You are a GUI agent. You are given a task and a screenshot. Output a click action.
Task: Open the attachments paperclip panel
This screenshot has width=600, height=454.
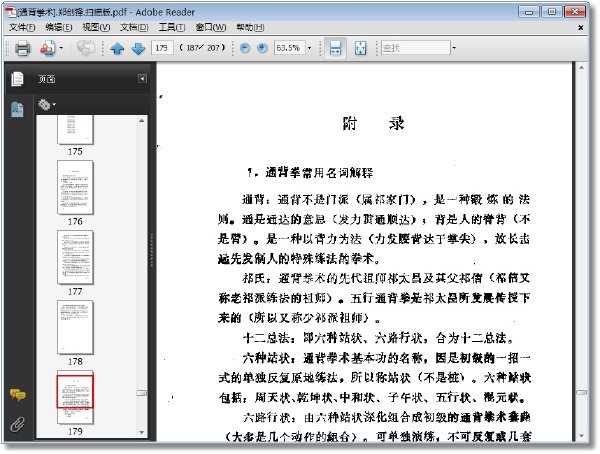coord(17,425)
